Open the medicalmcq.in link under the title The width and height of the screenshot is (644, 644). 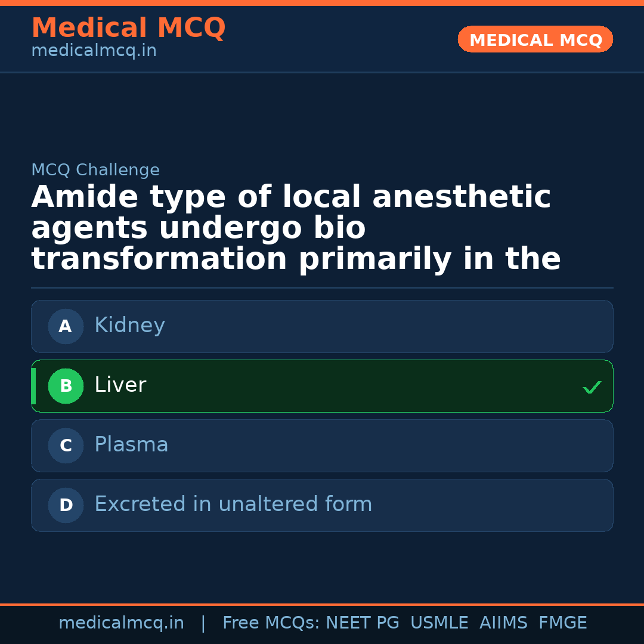[x=94, y=51]
